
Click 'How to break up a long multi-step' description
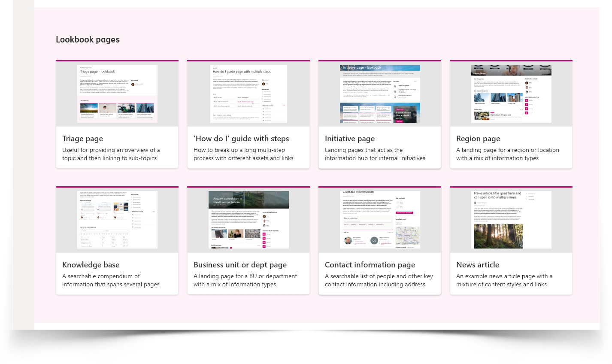[243, 154]
